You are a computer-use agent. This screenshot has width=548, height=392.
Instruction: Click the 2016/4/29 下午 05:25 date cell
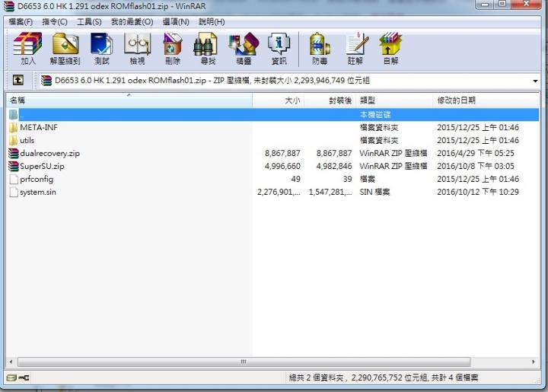tap(475, 154)
